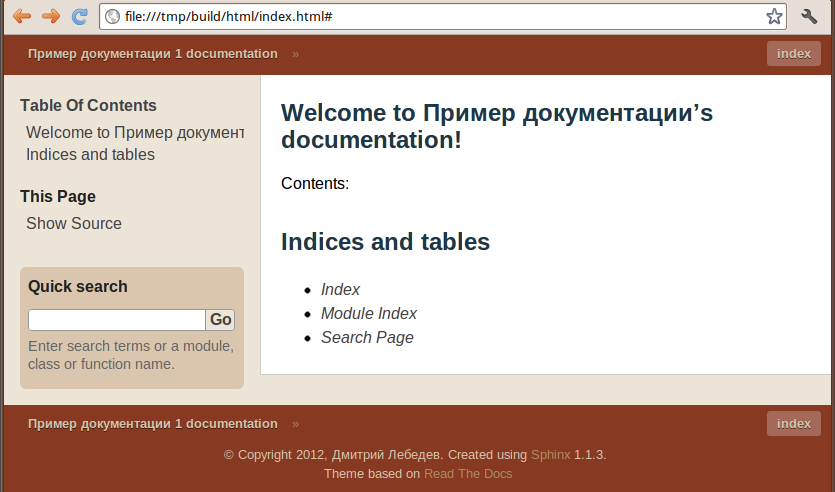
Task: Open top-right index button
Action: (x=793, y=54)
